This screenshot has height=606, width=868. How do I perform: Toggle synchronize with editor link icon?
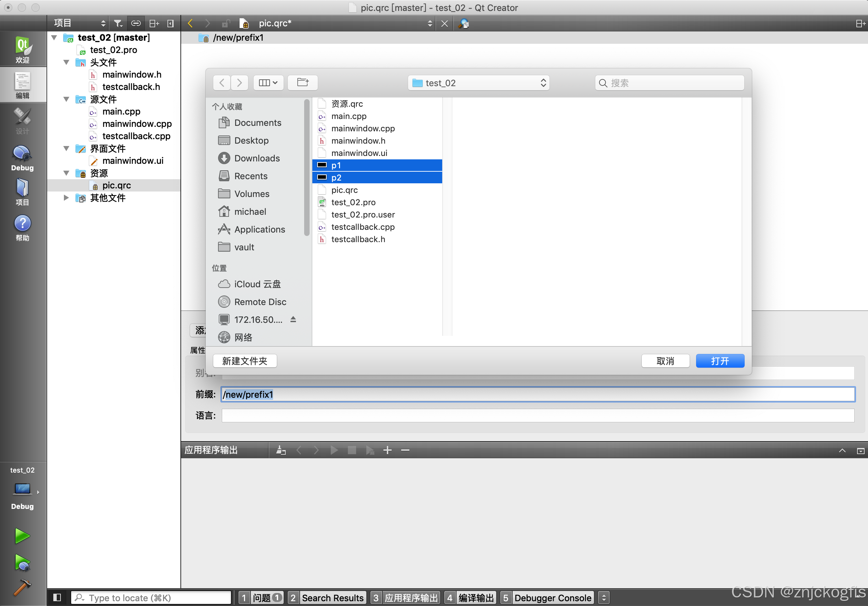[x=136, y=24]
